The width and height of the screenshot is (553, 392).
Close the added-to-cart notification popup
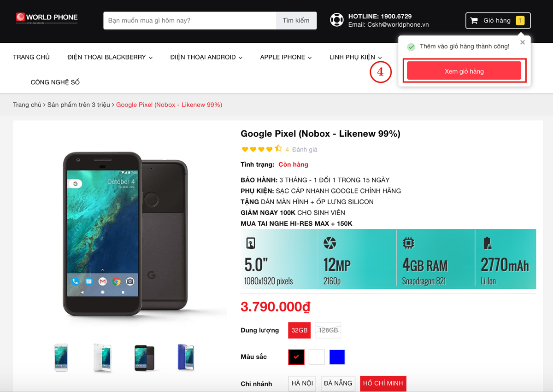(522, 42)
